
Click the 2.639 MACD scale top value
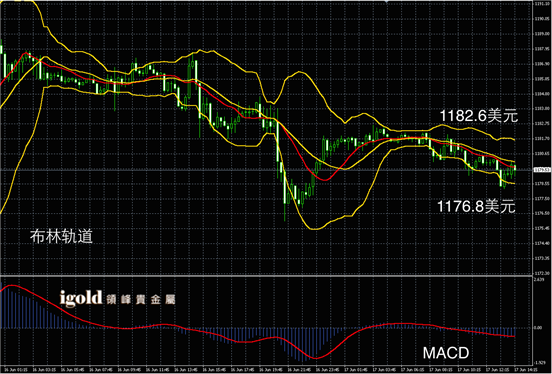coord(539,280)
